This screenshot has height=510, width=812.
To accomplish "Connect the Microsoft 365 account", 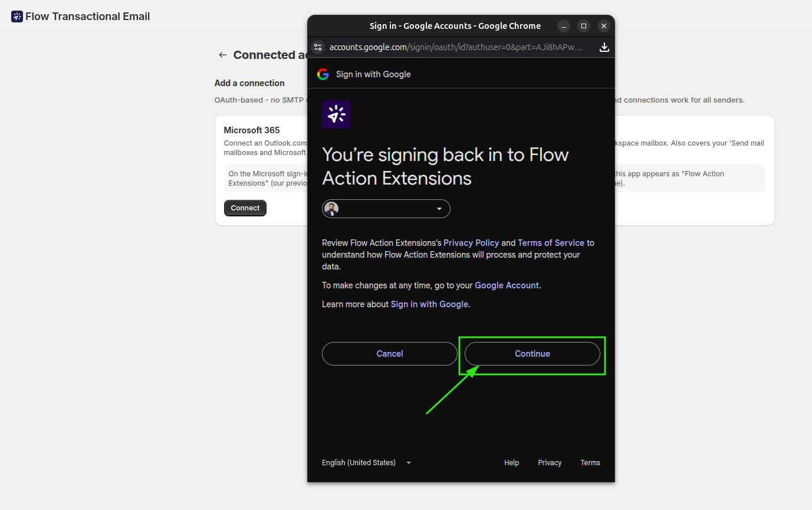I will (245, 208).
